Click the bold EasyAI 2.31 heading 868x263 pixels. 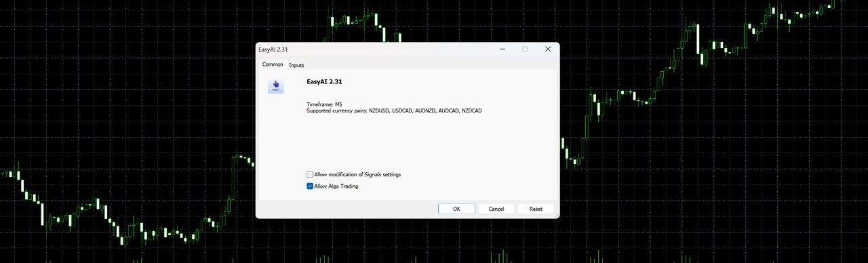tap(324, 81)
